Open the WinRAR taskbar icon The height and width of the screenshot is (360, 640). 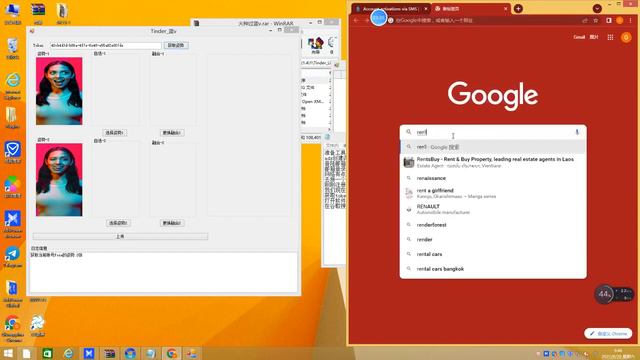(x=109, y=353)
